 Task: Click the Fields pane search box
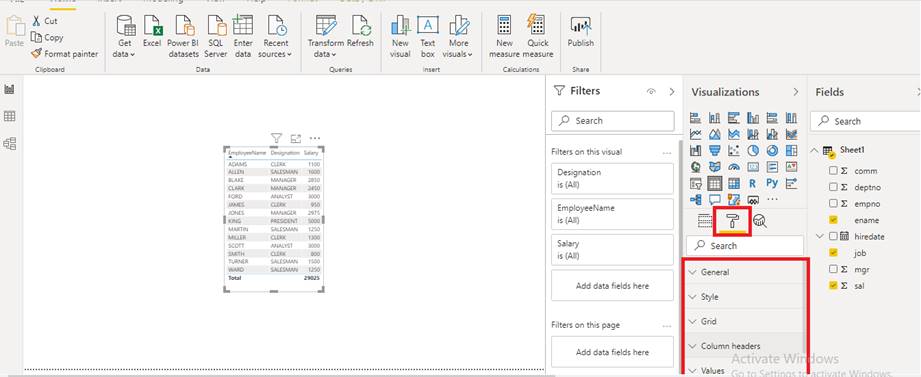click(x=866, y=121)
